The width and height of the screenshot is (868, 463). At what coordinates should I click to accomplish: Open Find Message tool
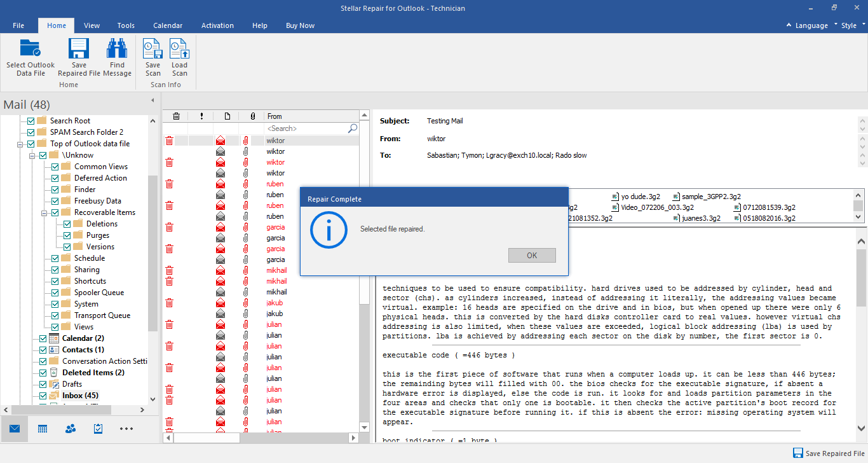pyautogui.click(x=117, y=56)
